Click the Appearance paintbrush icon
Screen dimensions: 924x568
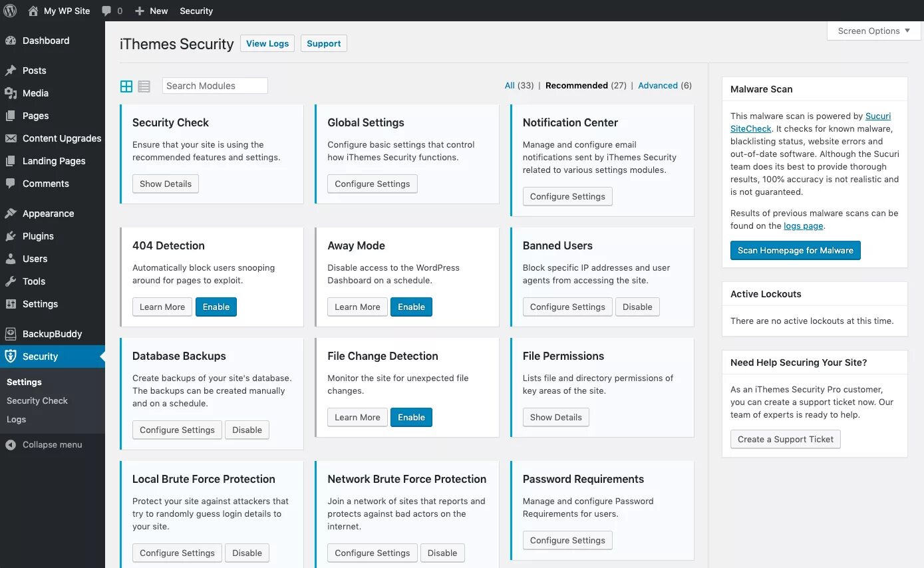[x=11, y=213]
